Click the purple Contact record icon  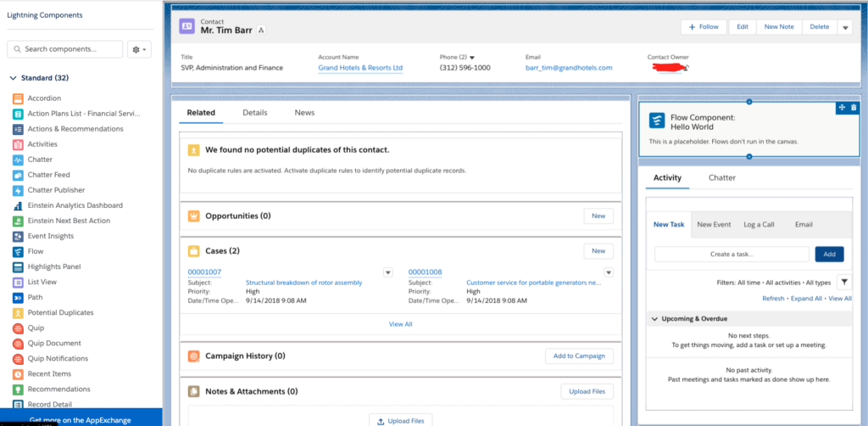pyautogui.click(x=187, y=26)
